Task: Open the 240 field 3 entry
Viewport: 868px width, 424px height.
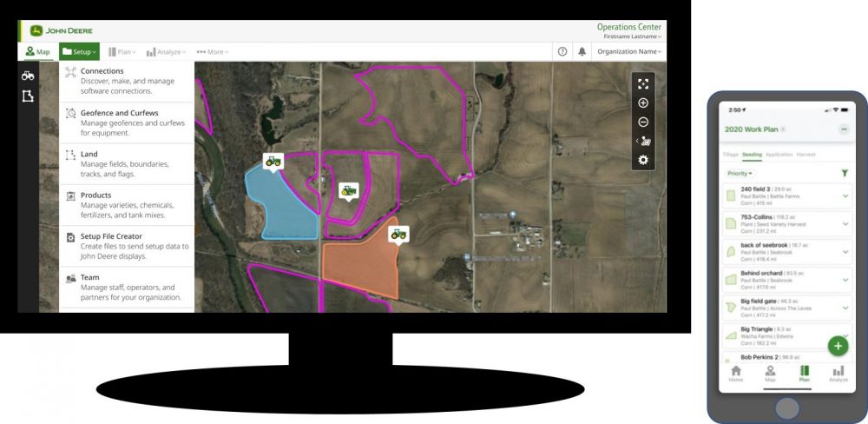Action: pos(787,196)
